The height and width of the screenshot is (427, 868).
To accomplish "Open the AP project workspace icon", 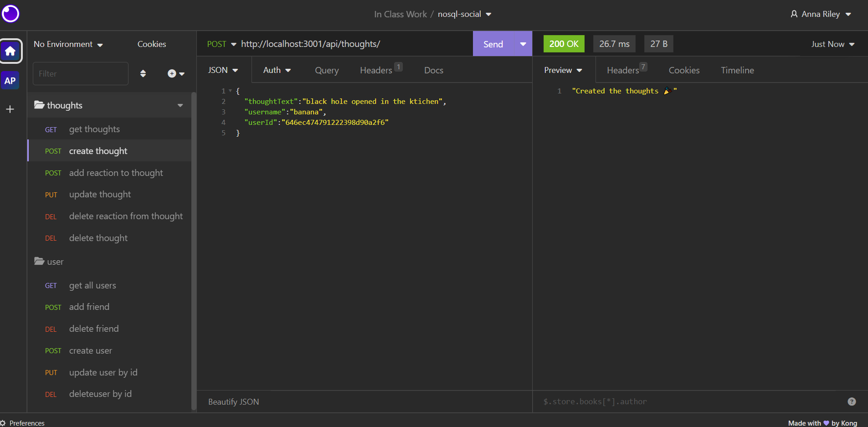I will [10, 80].
